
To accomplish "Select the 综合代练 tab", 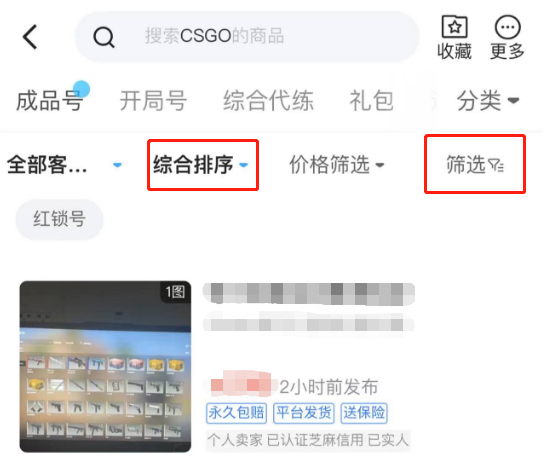I will tap(268, 100).
